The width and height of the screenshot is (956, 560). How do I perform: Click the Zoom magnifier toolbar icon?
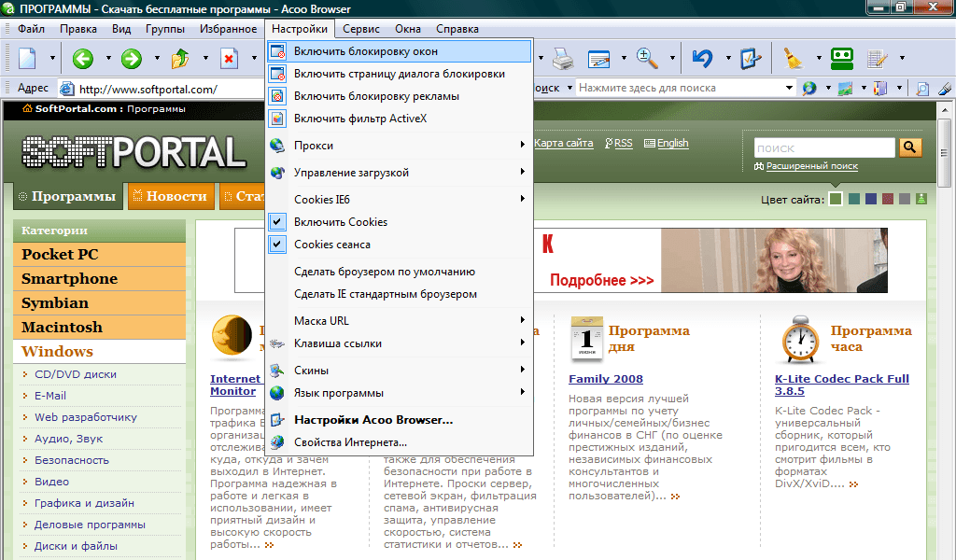click(647, 59)
